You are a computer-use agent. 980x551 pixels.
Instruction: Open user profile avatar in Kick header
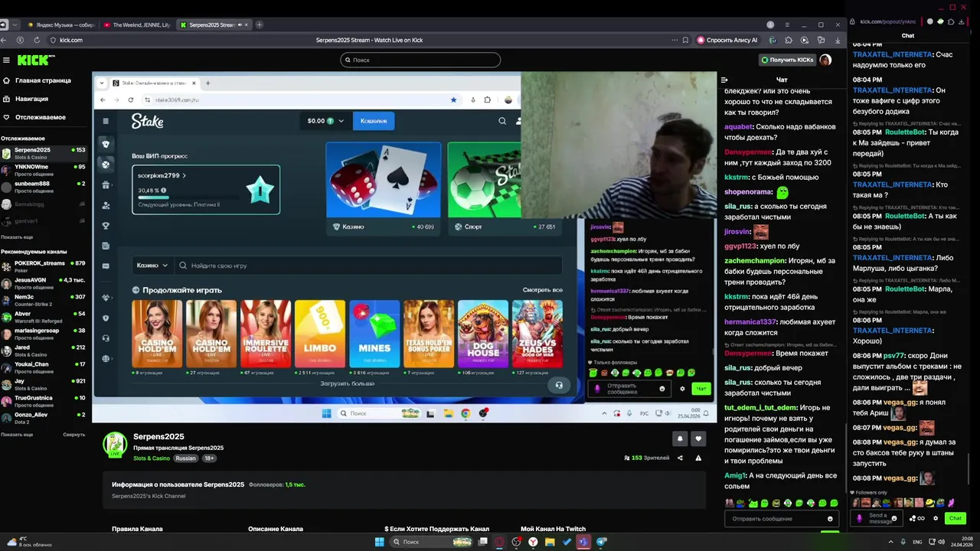point(825,60)
